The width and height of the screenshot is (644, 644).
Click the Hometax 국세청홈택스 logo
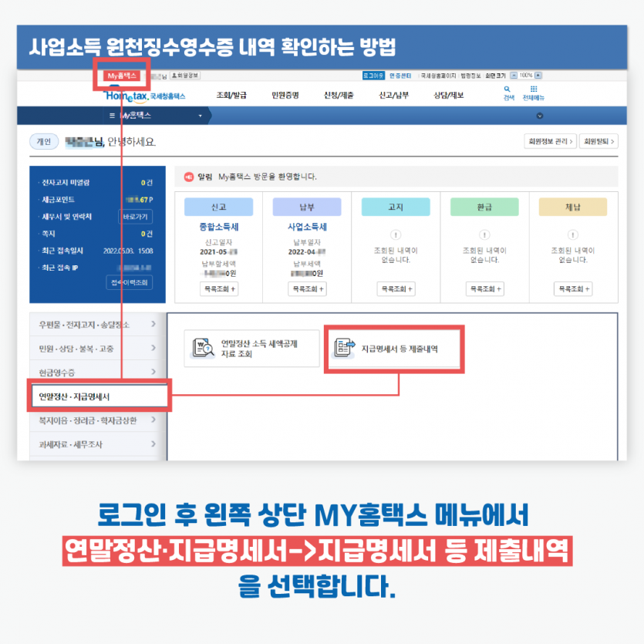[145, 96]
